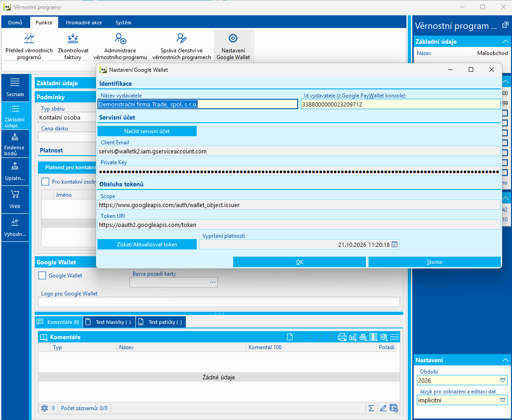Open Uplatn... section in left sidebar
512x420 pixels.
click(x=15, y=172)
